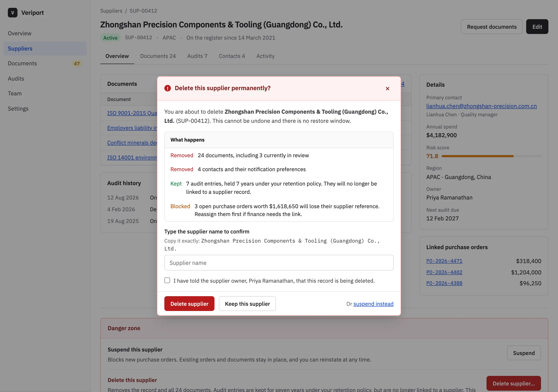Open purchase order PO-2026-4402
This screenshot has height=392, width=558.
pyautogui.click(x=444, y=272)
